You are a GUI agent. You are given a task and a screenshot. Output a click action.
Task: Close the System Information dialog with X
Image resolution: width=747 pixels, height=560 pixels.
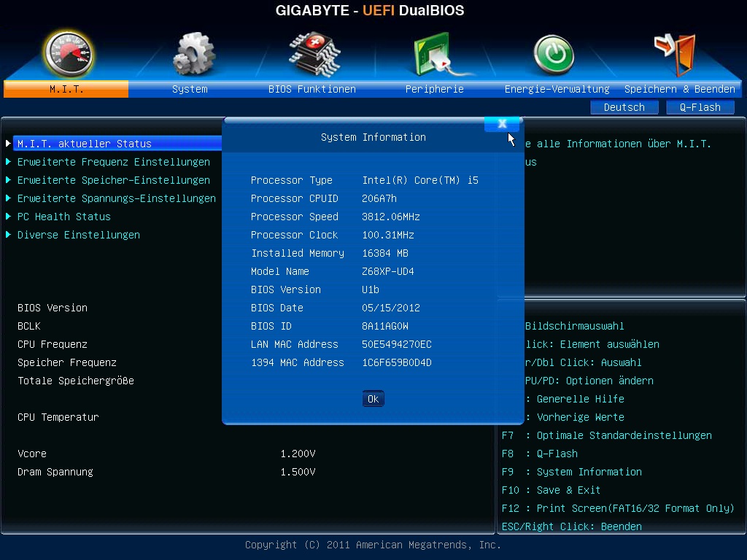coord(502,124)
